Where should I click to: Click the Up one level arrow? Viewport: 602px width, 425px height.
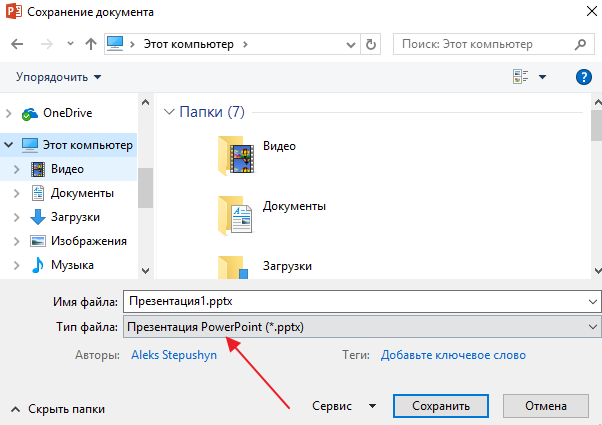(91, 44)
